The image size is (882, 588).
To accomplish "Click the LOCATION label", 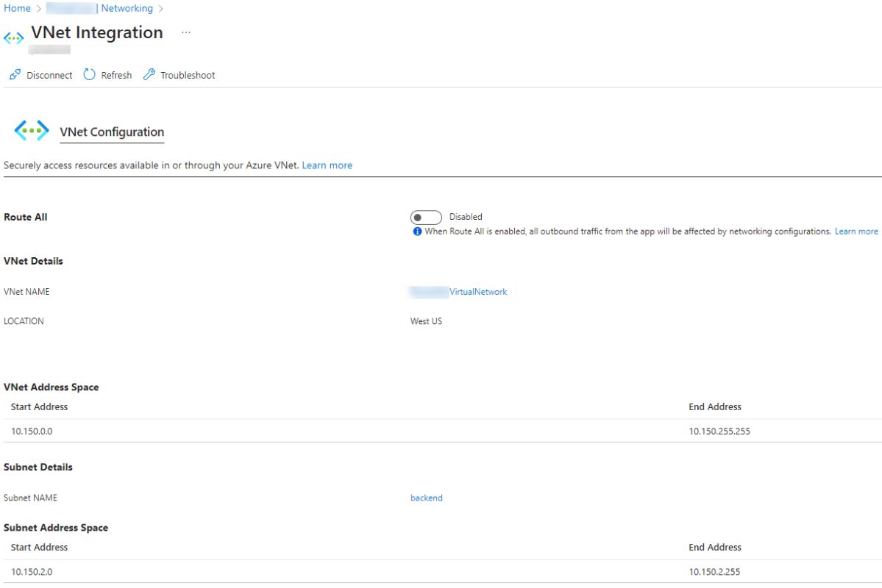I will coord(24,321).
